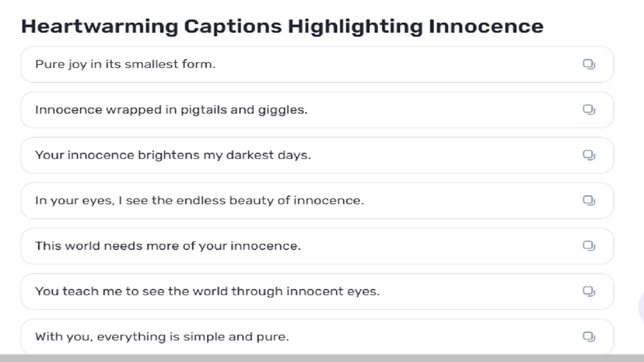Copy the 'pigtails and giggles' caption
The image size is (644, 362).
589,110
